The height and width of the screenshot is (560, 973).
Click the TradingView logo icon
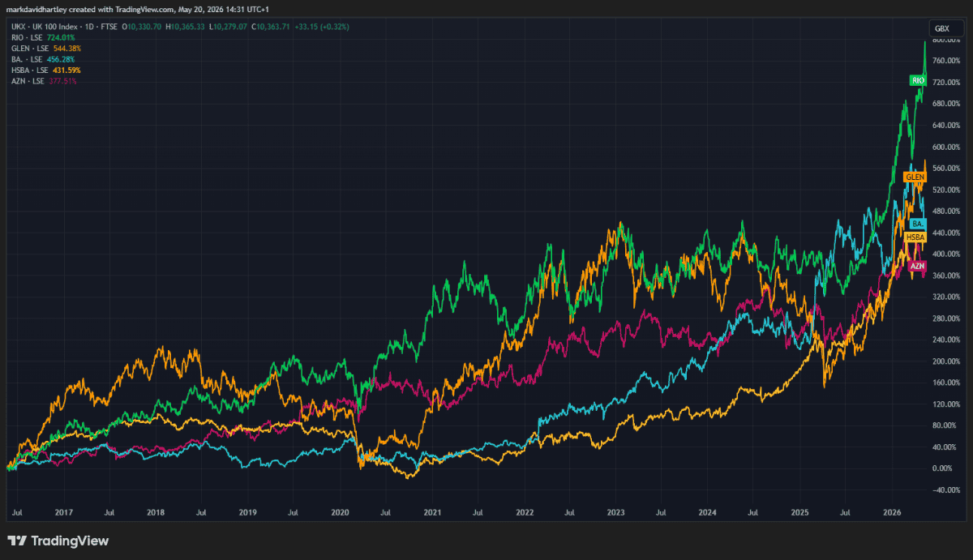16,541
